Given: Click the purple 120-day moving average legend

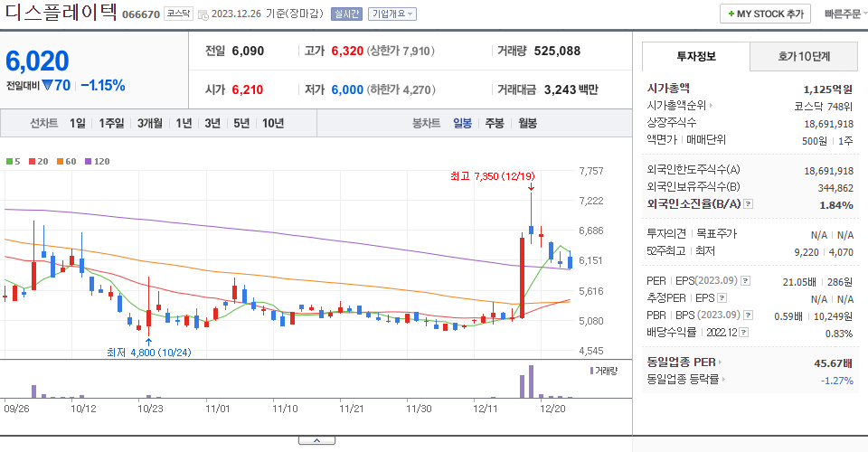Looking at the screenshot, I should 97,162.
